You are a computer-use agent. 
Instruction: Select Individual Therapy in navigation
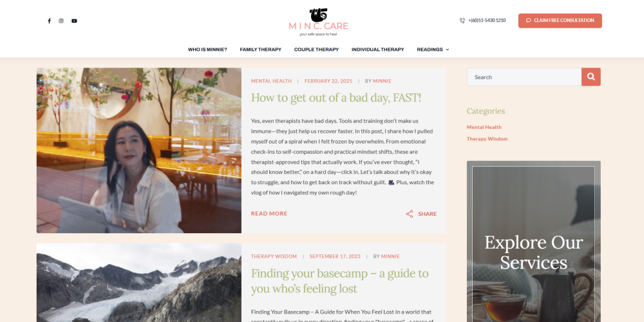(378, 50)
